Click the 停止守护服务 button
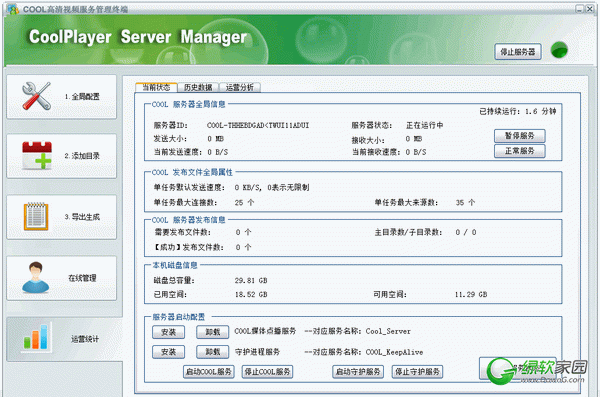Screen dimensions: 600x397 [x=417, y=371]
